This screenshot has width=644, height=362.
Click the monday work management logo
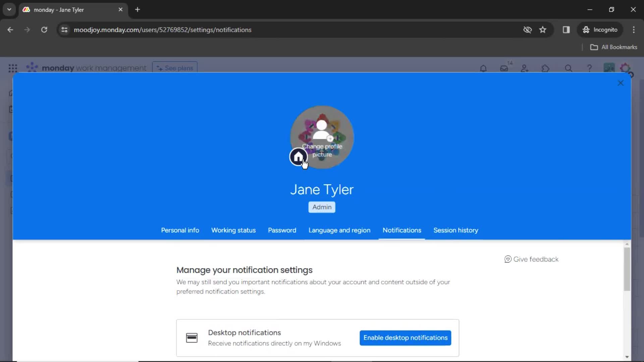pyautogui.click(x=87, y=68)
